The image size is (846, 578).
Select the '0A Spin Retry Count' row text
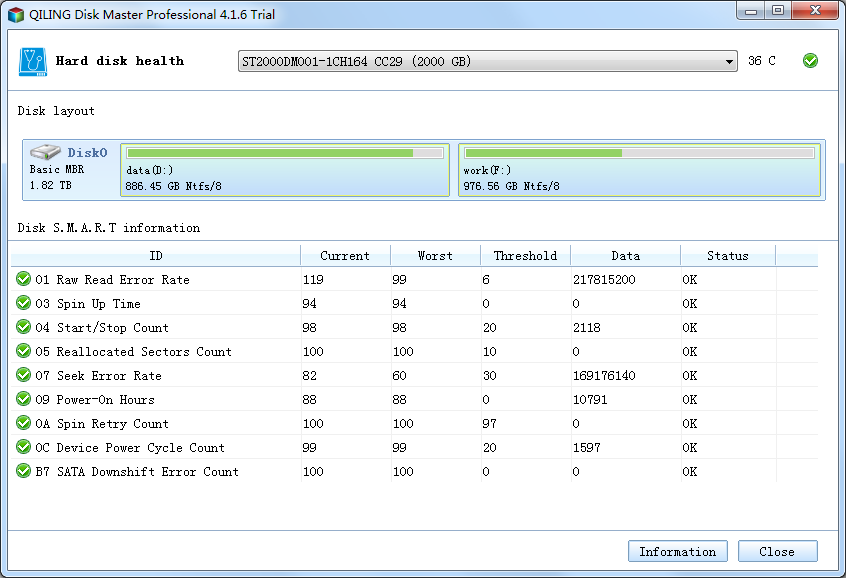pos(101,424)
